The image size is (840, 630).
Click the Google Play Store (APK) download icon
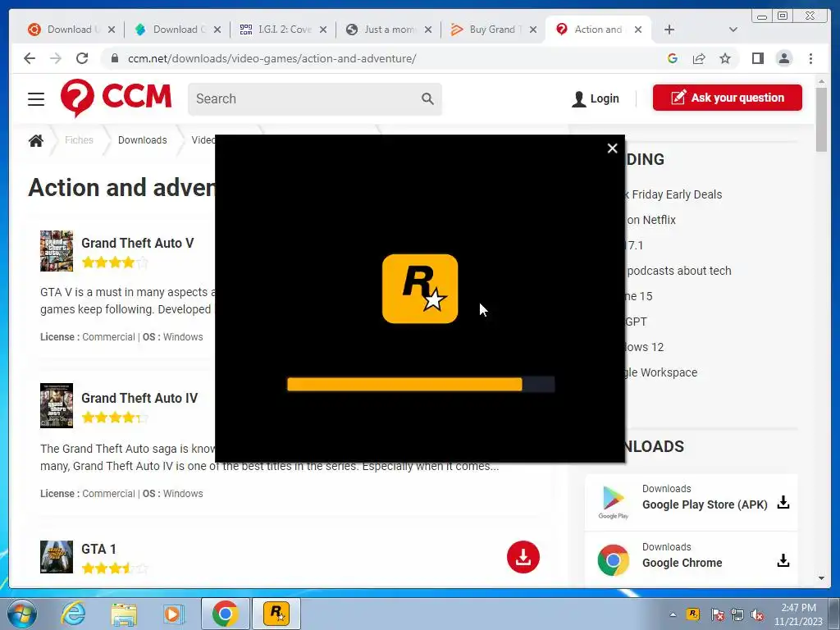coord(783,503)
